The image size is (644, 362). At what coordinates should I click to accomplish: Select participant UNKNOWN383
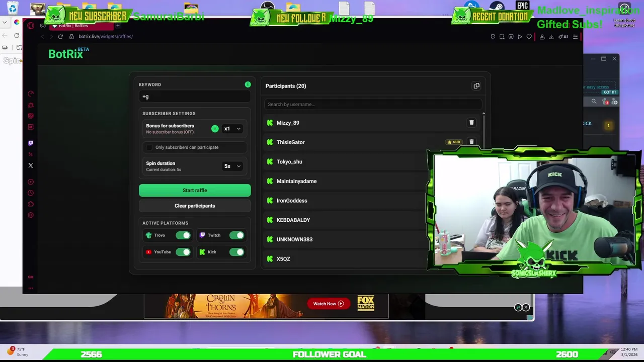pos(294,239)
